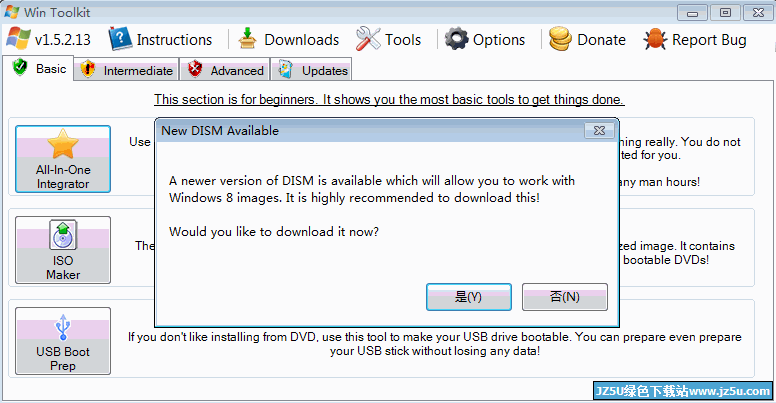Click the v1.5.2.13 version label
776x403 pixels.
click(62, 40)
